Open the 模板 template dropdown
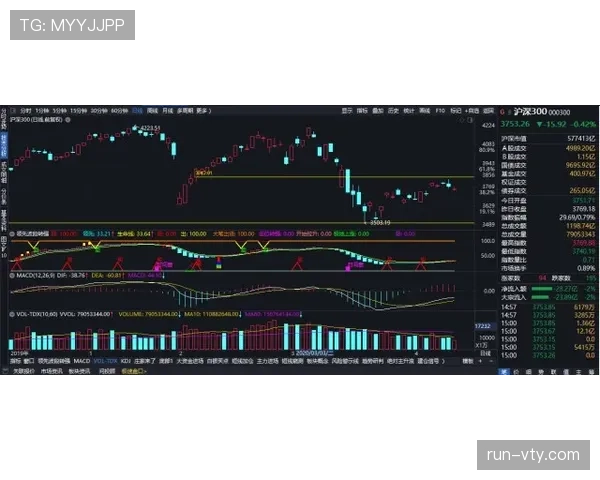Viewport: 600px width, 480px height. tap(468, 361)
